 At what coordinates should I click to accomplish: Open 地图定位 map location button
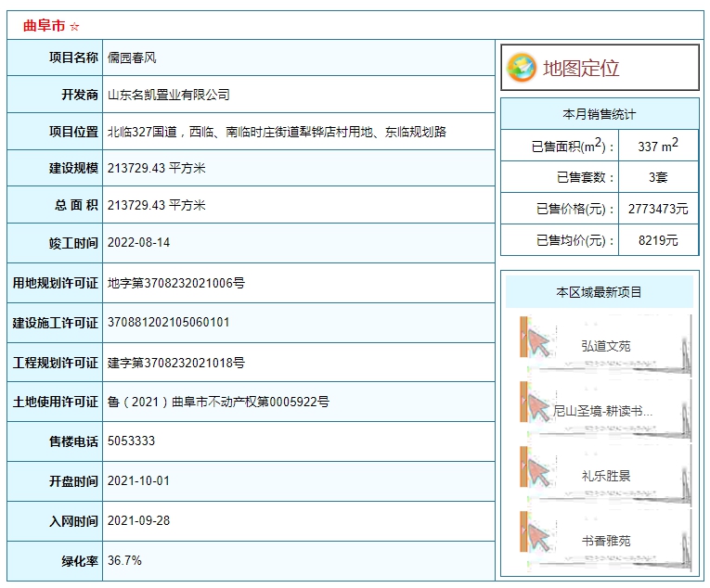(x=600, y=68)
